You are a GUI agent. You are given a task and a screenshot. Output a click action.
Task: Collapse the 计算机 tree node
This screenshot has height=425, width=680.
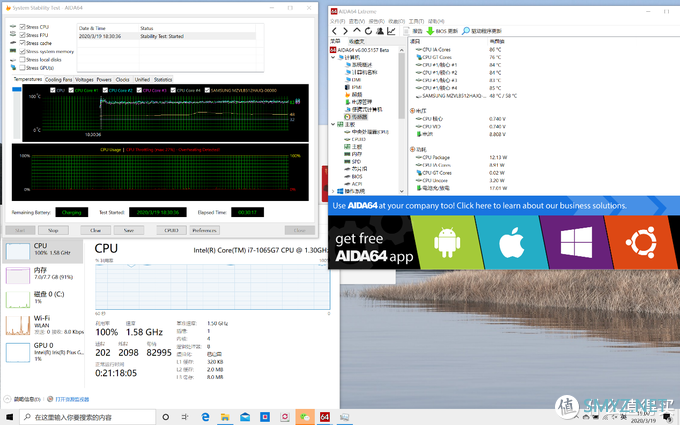point(333,57)
